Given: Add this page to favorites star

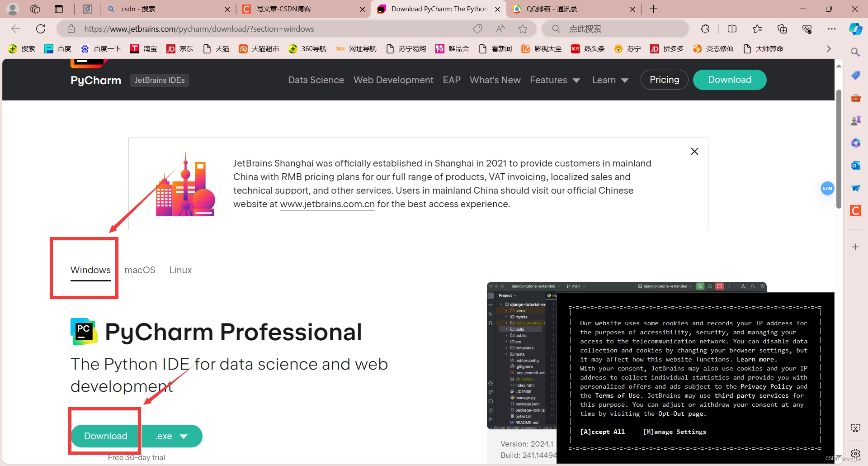Looking at the screenshot, I should [523, 29].
